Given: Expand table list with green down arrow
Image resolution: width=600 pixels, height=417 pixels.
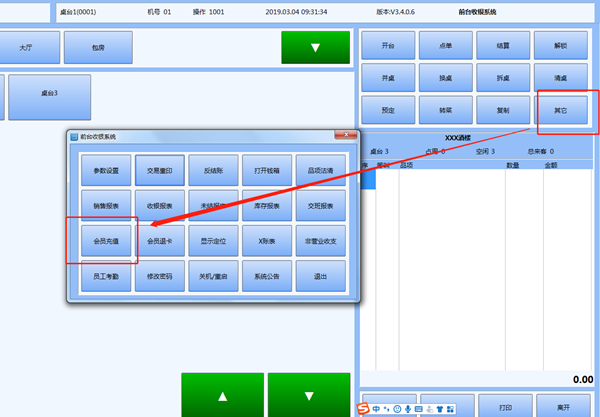Looking at the screenshot, I should [x=314, y=46].
